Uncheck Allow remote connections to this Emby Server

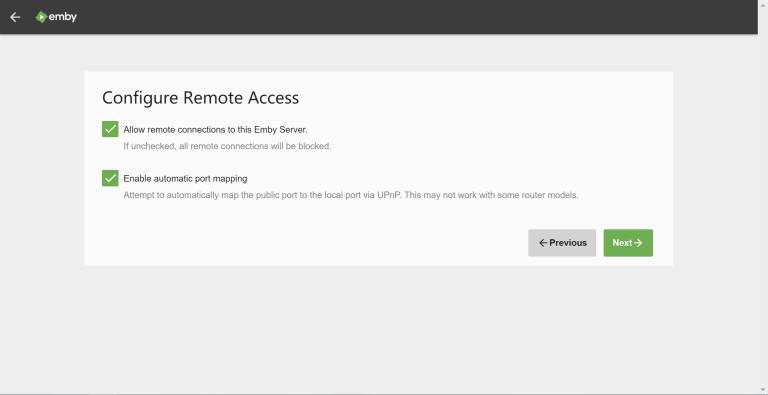point(110,129)
